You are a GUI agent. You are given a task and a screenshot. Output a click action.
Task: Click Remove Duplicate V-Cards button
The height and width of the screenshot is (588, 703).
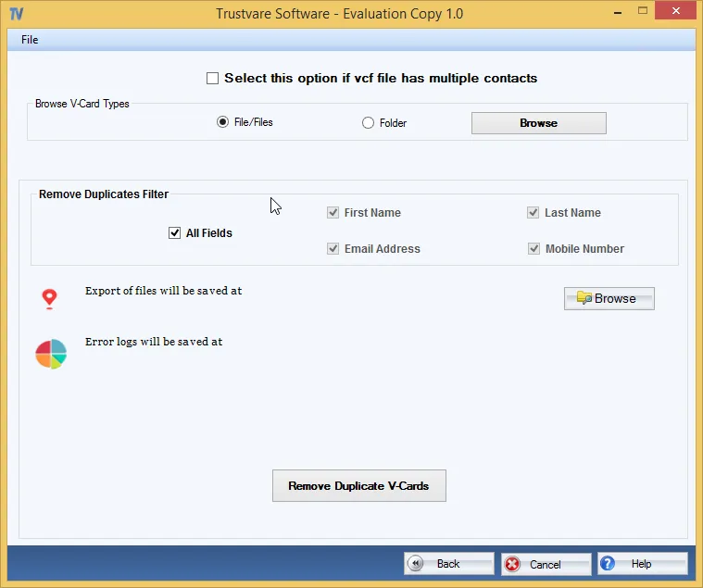359,486
